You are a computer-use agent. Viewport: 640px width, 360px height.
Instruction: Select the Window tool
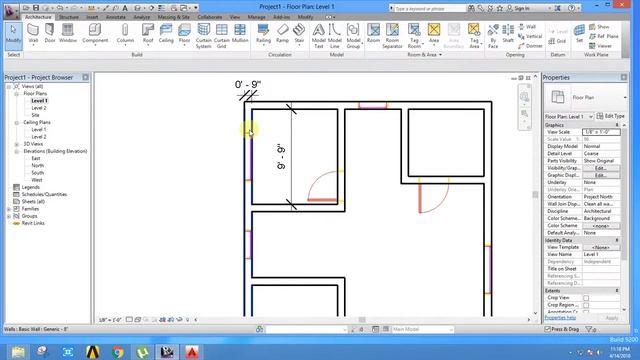pyautogui.click(x=68, y=34)
